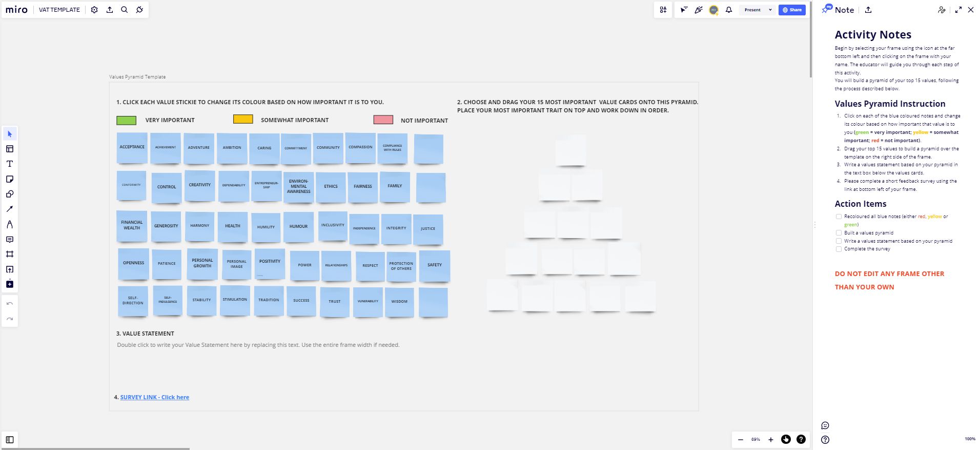Tick 'Complete the survey' checkbox
The width and height of the screenshot is (980, 450).
pyautogui.click(x=839, y=249)
